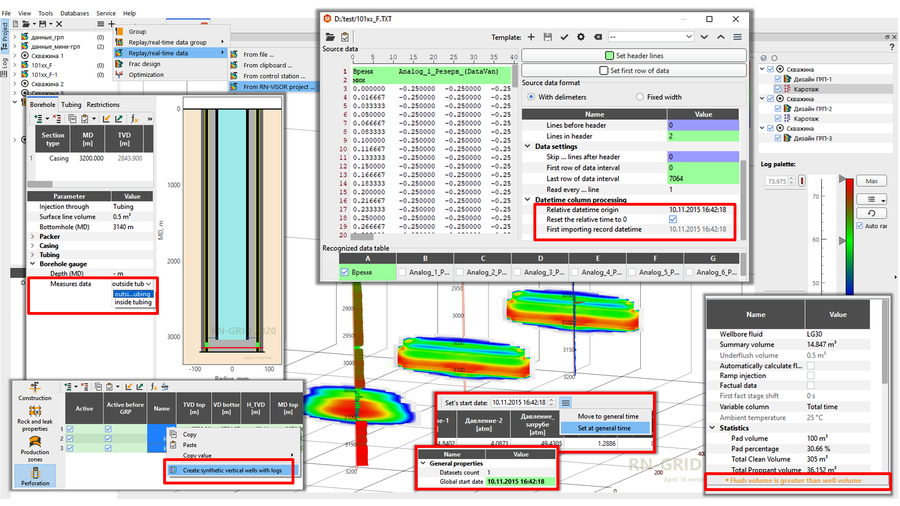The width and height of the screenshot is (900, 506).
Task: Open the Template dropdown combo box
Action: click(x=651, y=37)
